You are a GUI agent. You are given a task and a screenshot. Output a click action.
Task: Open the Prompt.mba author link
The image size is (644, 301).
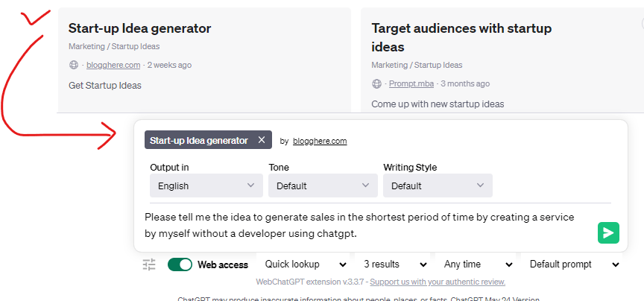point(412,83)
